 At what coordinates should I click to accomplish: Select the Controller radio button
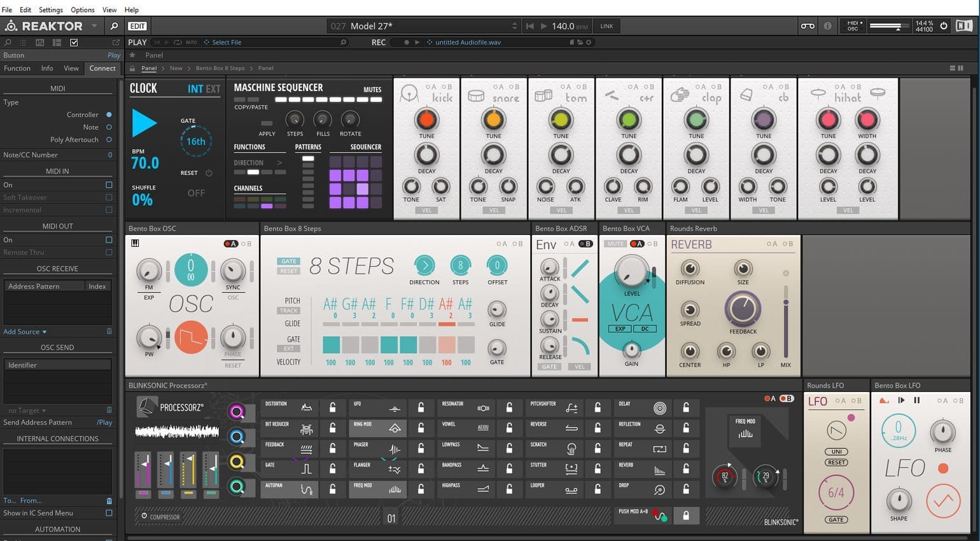point(109,115)
